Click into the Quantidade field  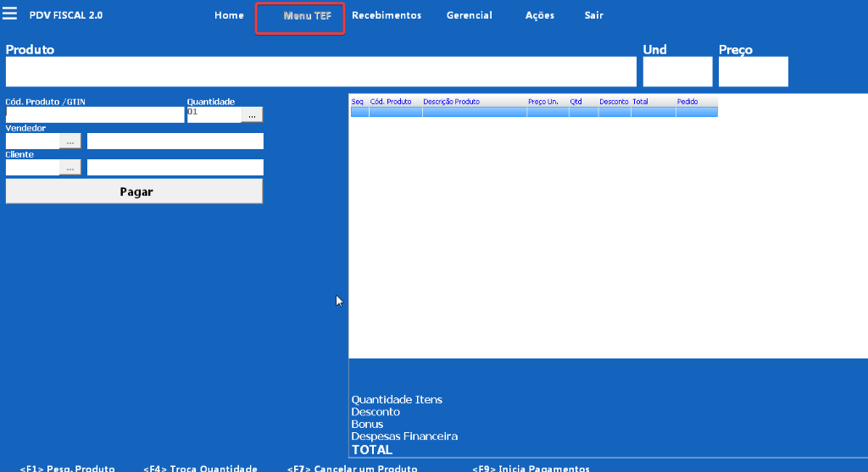214,114
